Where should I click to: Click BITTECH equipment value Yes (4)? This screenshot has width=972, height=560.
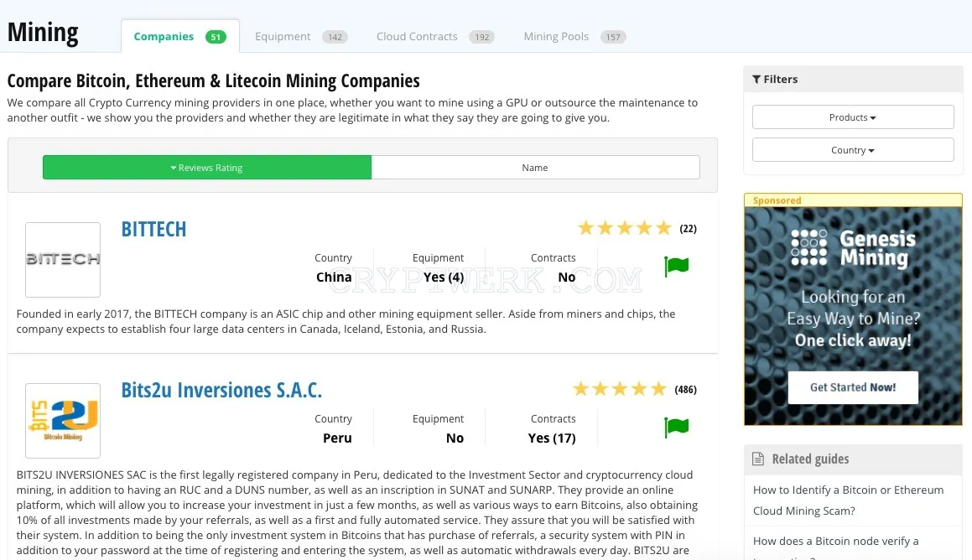point(443,277)
